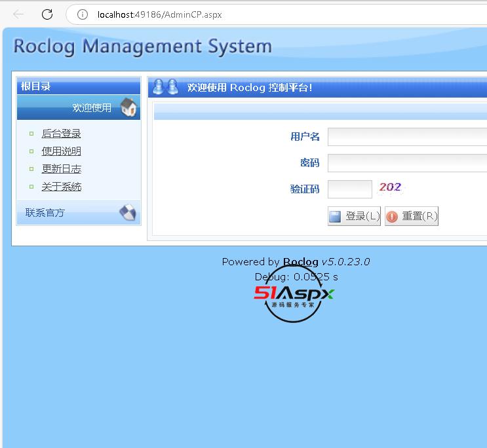Click the 登录(L) button

tap(354, 216)
